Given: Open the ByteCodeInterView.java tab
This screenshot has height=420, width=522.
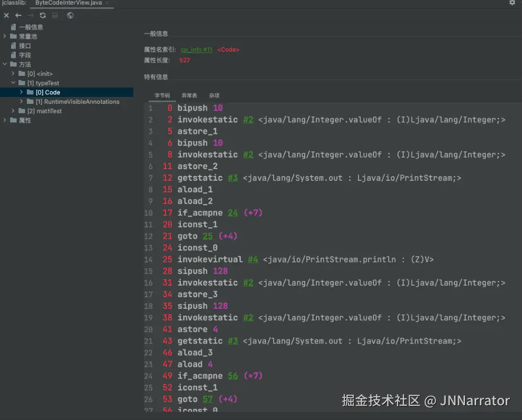Looking at the screenshot, I should 69,3.
